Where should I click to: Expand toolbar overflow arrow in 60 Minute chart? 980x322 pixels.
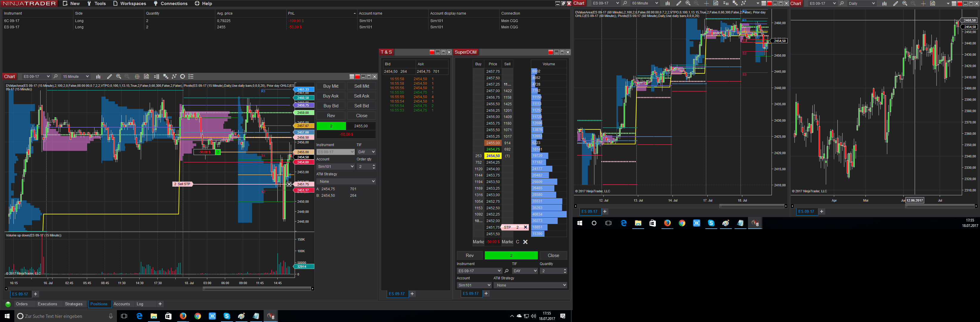pos(758,3)
